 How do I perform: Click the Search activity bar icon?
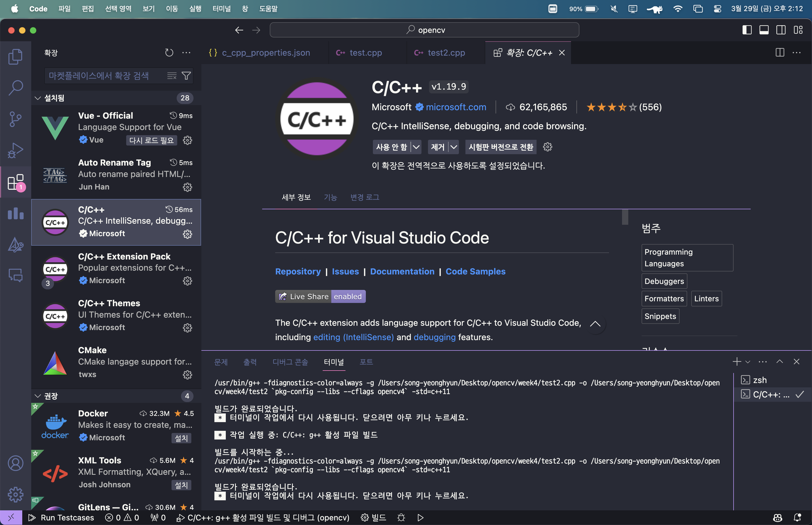click(x=15, y=88)
